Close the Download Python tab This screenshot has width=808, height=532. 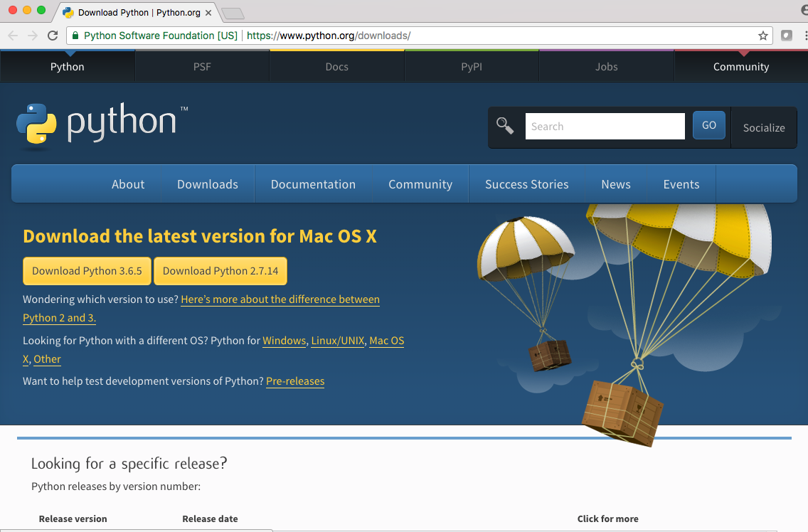[208, 12]
